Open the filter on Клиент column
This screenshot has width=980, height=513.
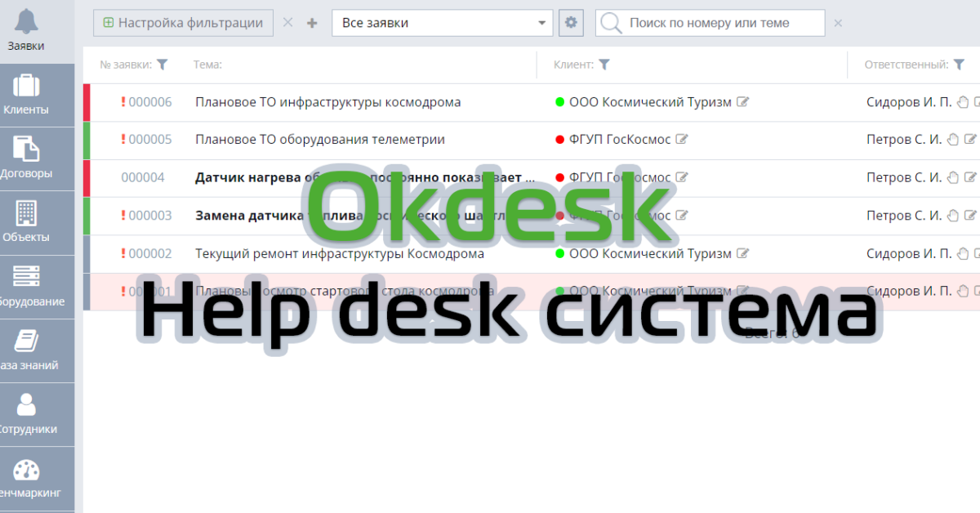(604, 64)
